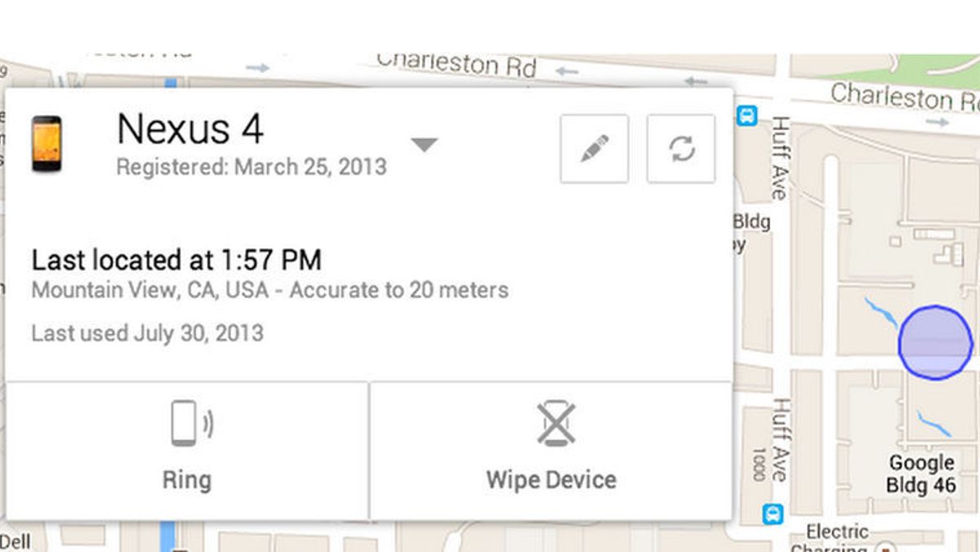Click the Last located at 1:57 PM text

176,260
